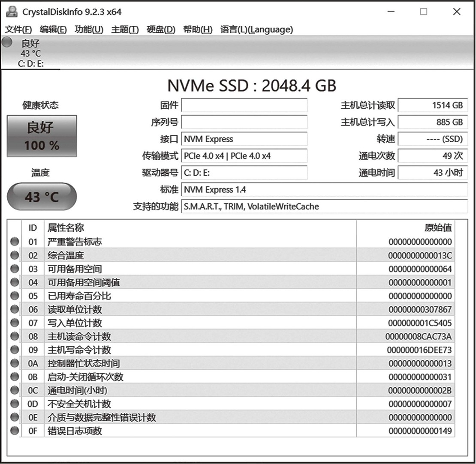Click the 固件 firmware text field
The height and width of the screenshot is (464, 476).
(x=244, y=105)
